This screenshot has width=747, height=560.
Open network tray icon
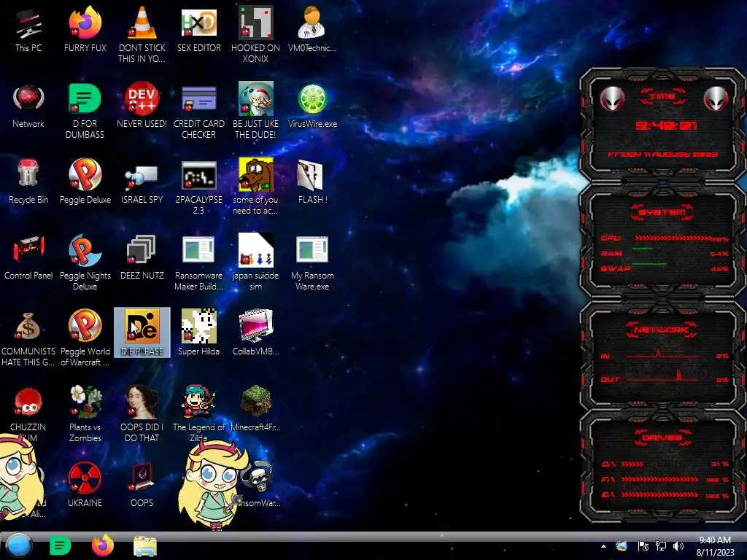tap(661, 546)
